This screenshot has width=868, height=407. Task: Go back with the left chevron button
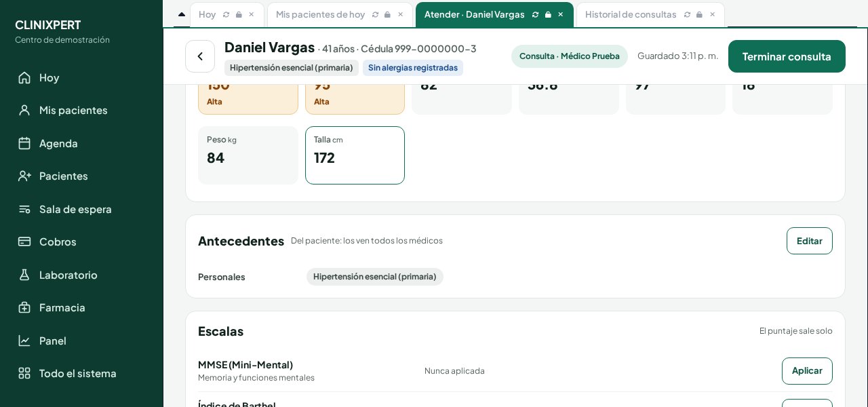click(200, 56)
